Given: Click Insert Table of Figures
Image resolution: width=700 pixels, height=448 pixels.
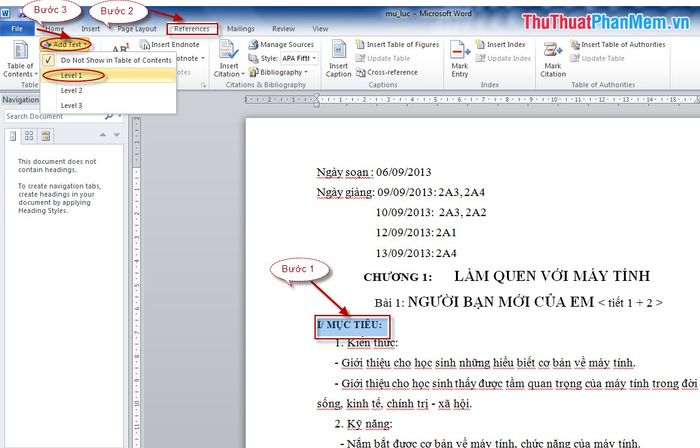Looking at the screenshot, I should point(397,44).
